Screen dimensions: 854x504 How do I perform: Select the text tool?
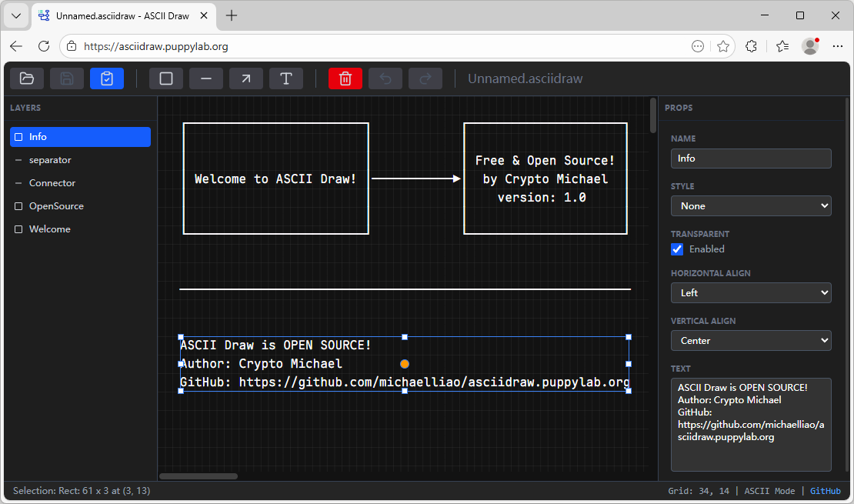286,78
